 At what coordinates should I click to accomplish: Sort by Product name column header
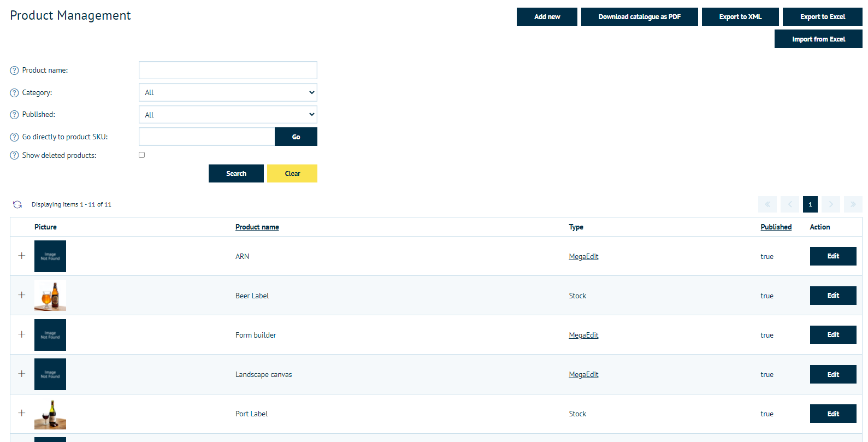(257, 227)
